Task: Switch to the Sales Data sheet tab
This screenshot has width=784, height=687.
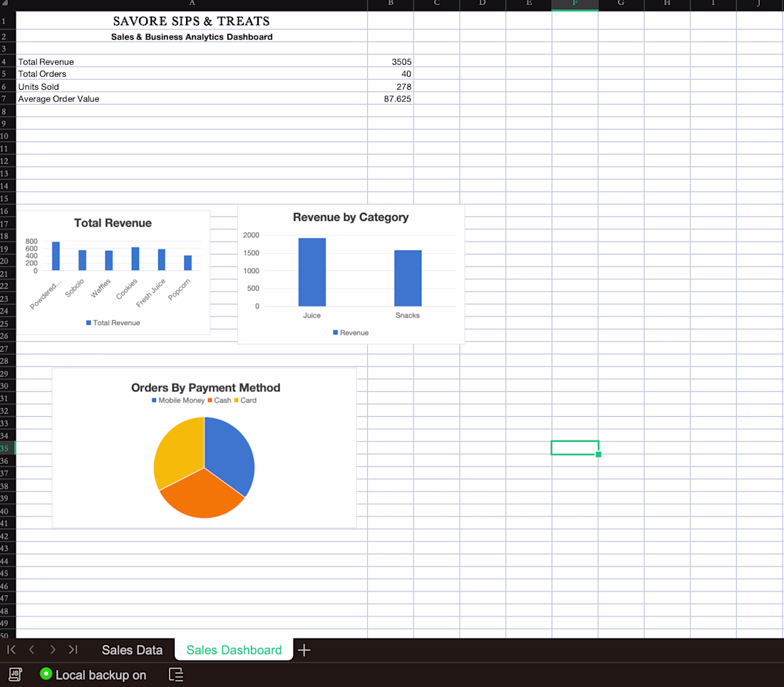Action: click(132, 649)
